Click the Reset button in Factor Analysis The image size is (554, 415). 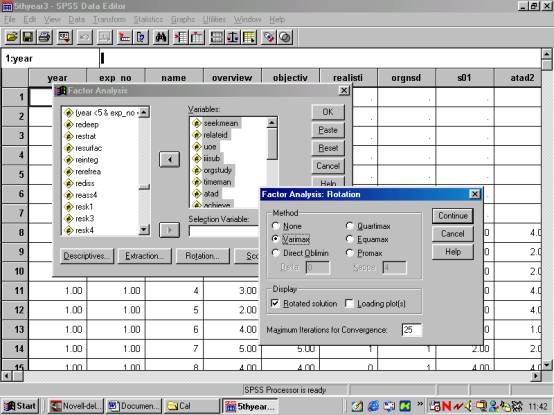(328, 148)
